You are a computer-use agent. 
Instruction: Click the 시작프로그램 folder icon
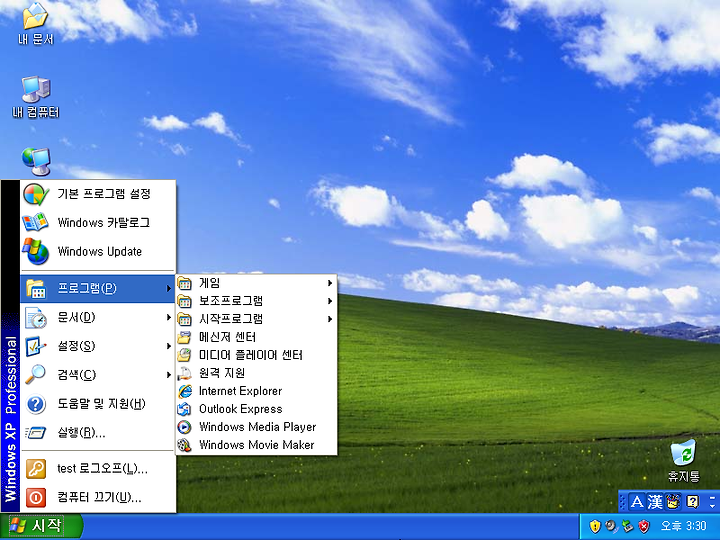click(185, 319)
